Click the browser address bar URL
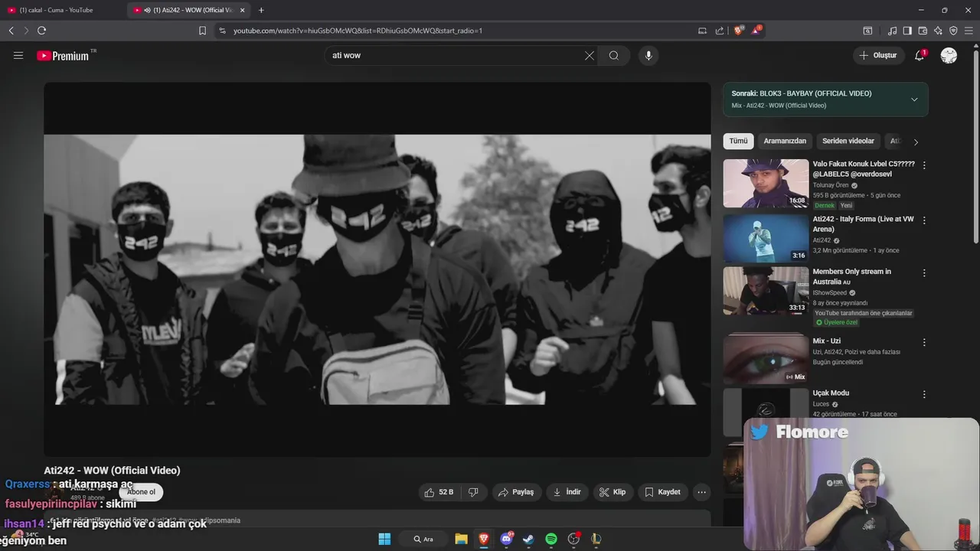The width and height of the screenshot is (980, 551). coord(358,31)
